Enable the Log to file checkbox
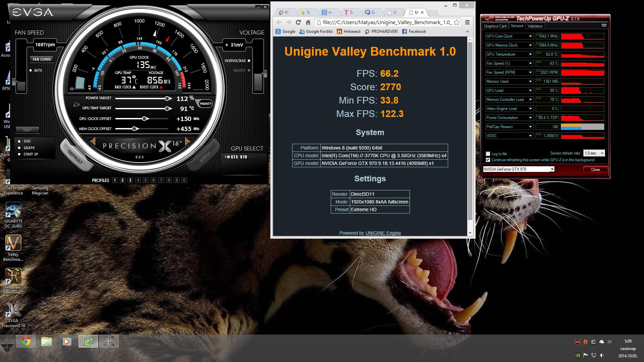The height and width of the screenshot is (362, 644). click(488, 154)
